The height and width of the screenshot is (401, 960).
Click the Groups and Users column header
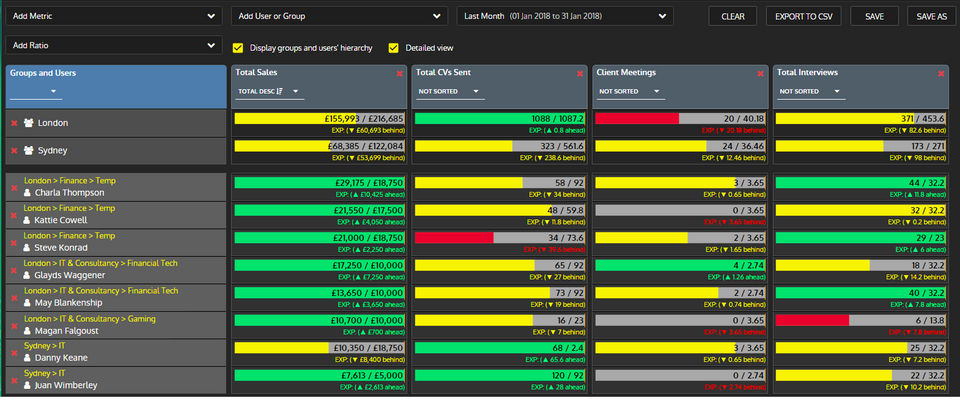(116, 87)
